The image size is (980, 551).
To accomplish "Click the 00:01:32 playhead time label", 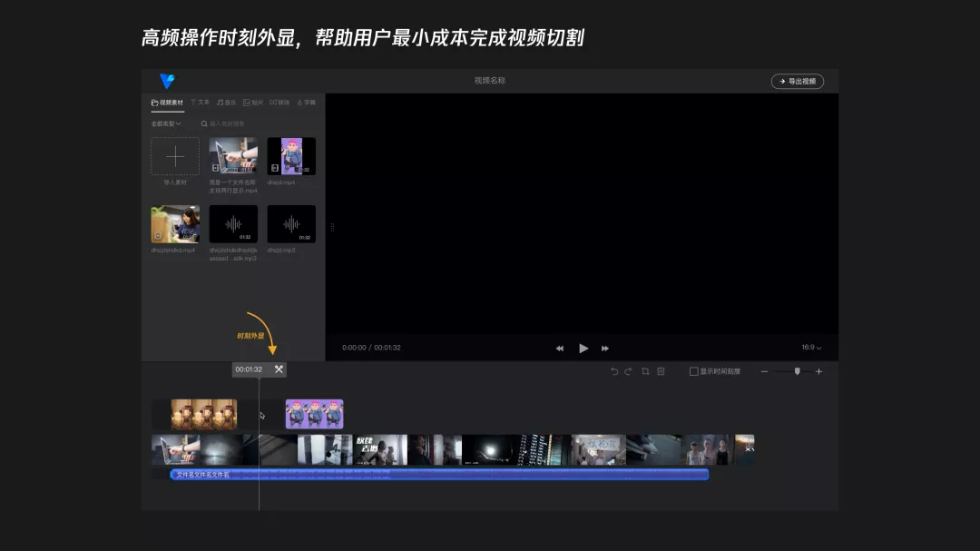I will click(249, 369).
